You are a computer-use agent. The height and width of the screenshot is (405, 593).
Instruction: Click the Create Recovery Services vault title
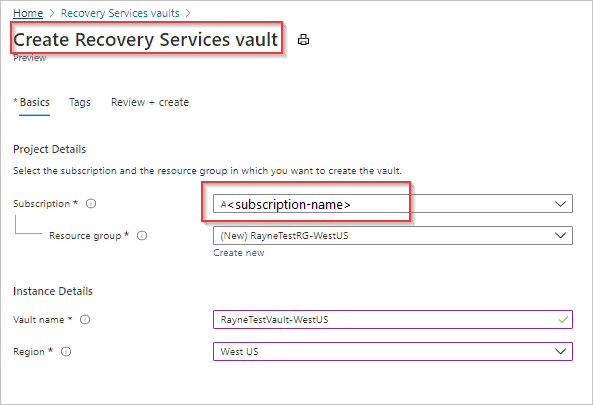click(x=146, y=40)
